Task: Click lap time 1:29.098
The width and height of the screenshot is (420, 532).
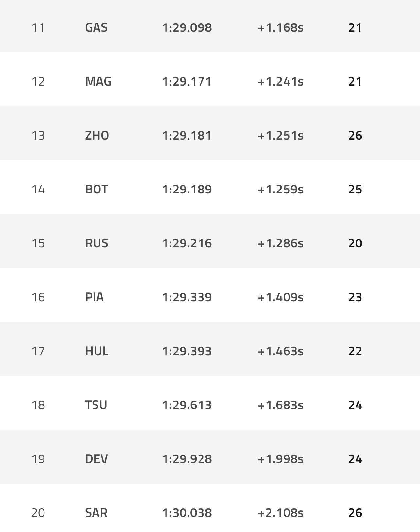Action: (x=187, y=27)
